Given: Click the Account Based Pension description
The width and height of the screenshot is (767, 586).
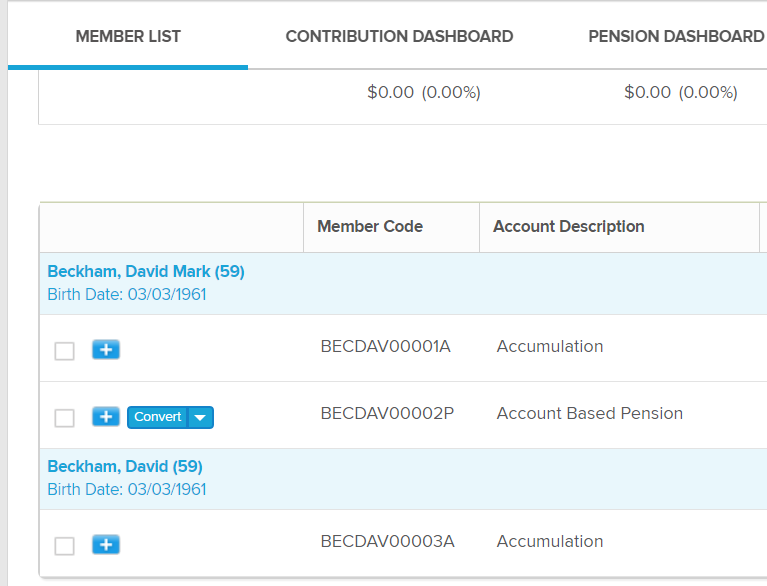Looking at the screenshot, I should [x=589, y=414].
